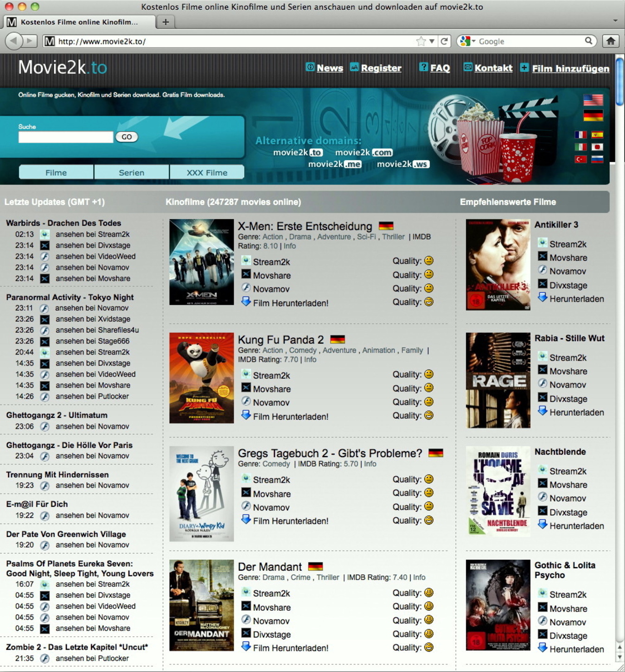Select the Russian flag language icon
Image resolution: width=625 pixels, height=672 pixels.
(x=597, y=159)
